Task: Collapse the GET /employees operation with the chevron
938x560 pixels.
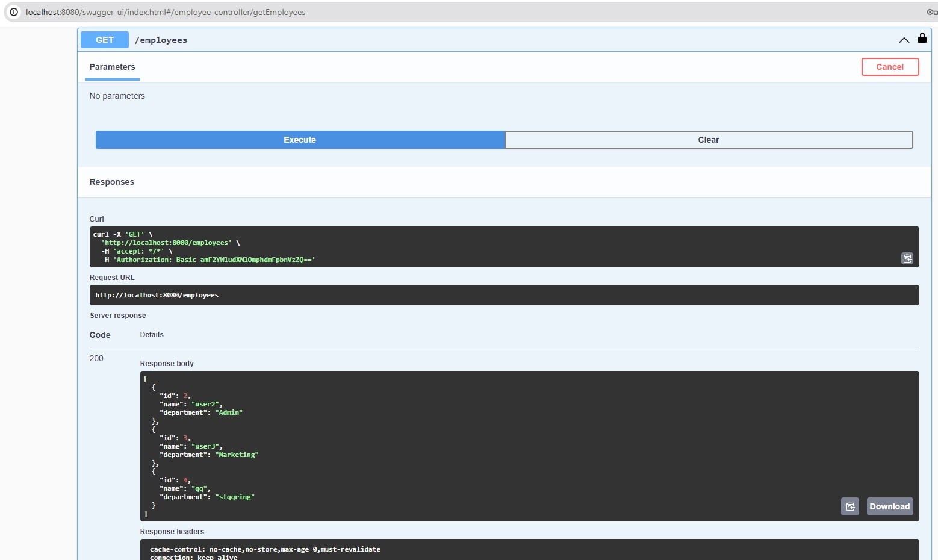Action: (904, 40)
